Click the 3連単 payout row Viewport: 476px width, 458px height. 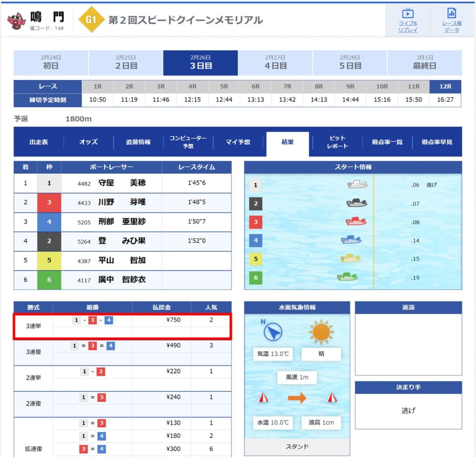click(x=123, y=326)
